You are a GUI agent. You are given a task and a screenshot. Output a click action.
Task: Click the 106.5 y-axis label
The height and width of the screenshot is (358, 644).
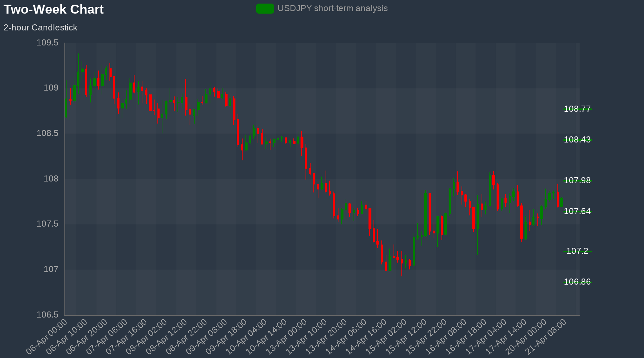(47, 315)
